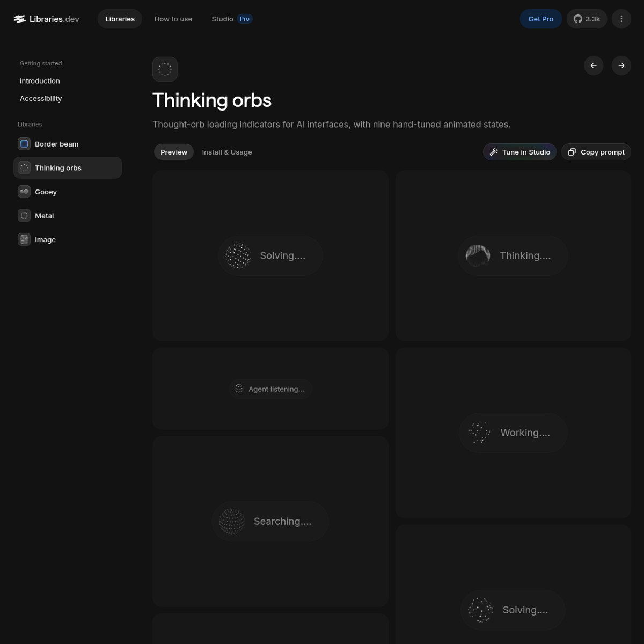
Task: Click the Copy prompt button
Action: click(x=596, y=152)
